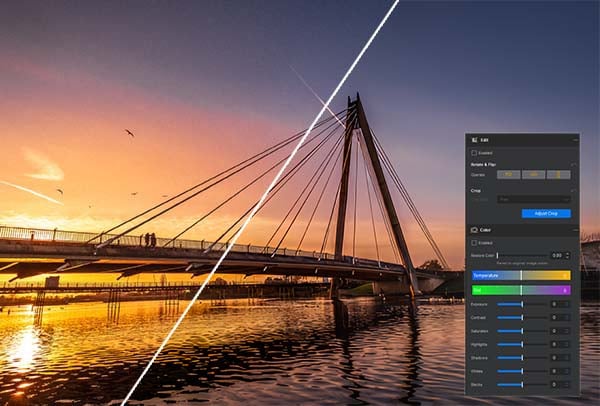This screenshot has width=600, height=406.
Task: Enable the Color panel checkbox
Action: click(x=474, y=243)
